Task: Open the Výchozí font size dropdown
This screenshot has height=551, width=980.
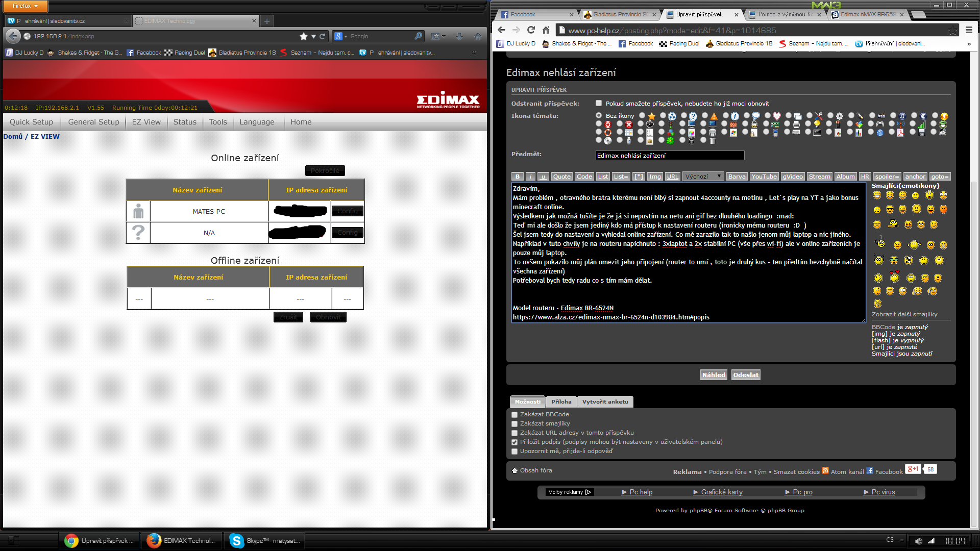Action: coord(703,177)
